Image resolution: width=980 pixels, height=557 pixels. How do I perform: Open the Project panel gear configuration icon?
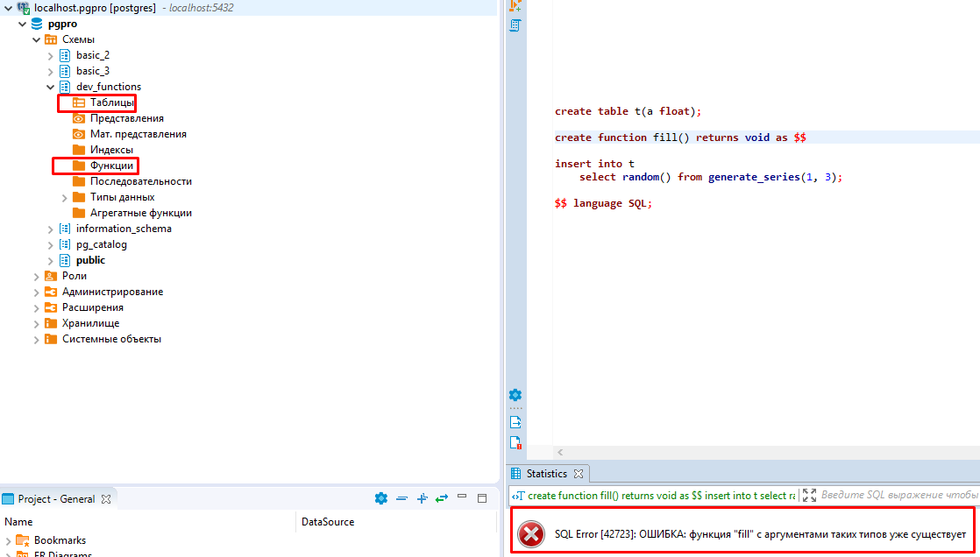[380, 498]
